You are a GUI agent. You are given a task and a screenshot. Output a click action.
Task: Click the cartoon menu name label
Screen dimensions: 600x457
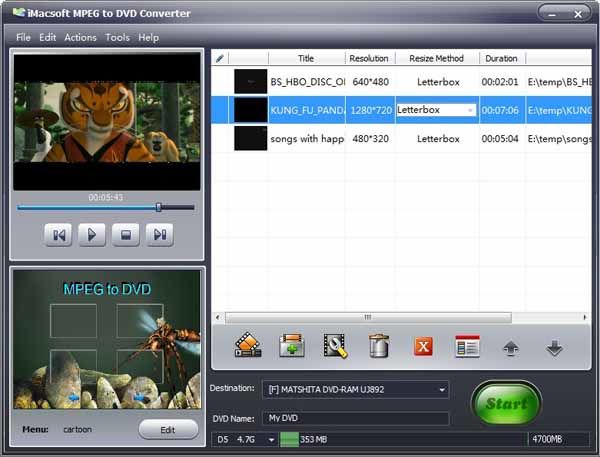78,429
